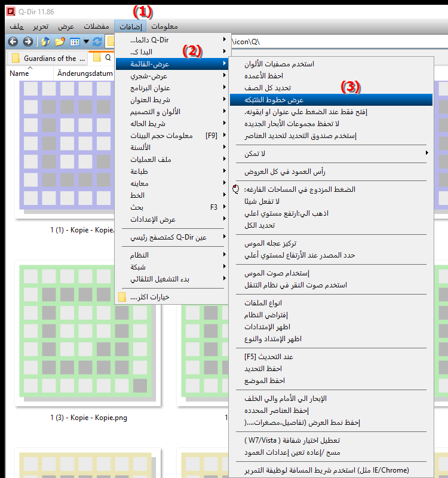Open the مفضلات menu
Viewport: 448px width, 478px height.
click(x=96, y=26)
